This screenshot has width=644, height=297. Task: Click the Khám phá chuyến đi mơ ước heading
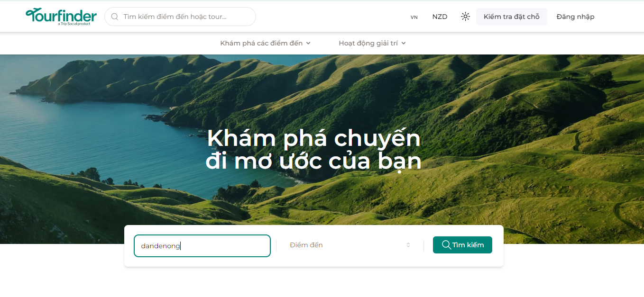point(313,150)
